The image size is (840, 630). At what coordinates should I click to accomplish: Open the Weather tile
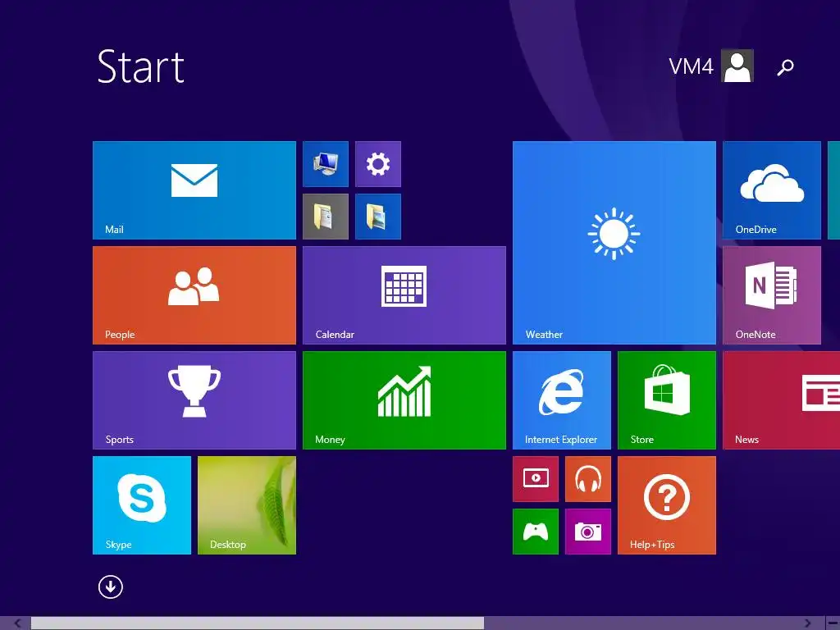(614, 243)
